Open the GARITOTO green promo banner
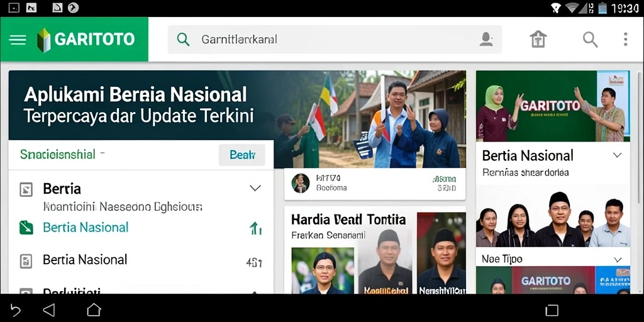The height and width of the screenshot is (322, 644). click(x=553, y=106)
